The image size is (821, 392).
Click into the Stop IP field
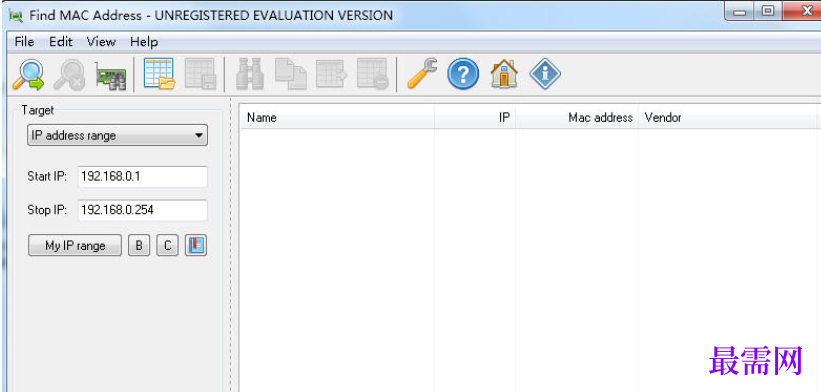(142, 210)
